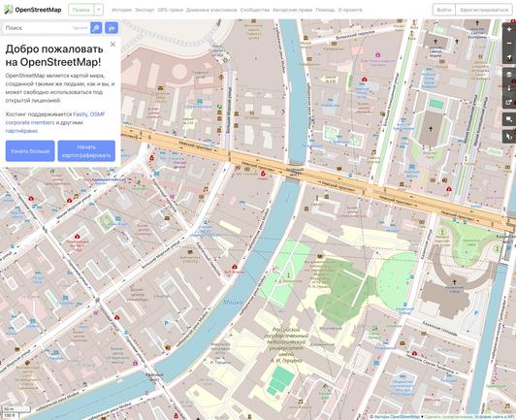Click Начать картографировать button
The image size is (516, 420).
click(86, 151)
